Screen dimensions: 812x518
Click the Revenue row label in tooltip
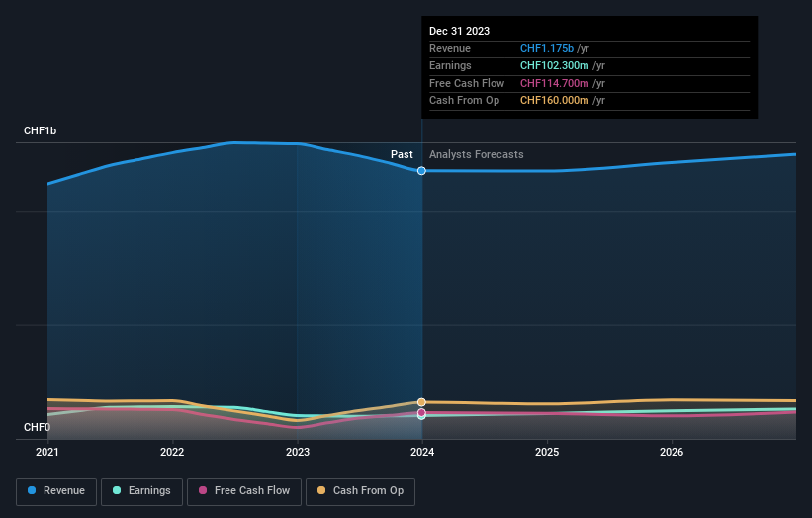(449, 48)
